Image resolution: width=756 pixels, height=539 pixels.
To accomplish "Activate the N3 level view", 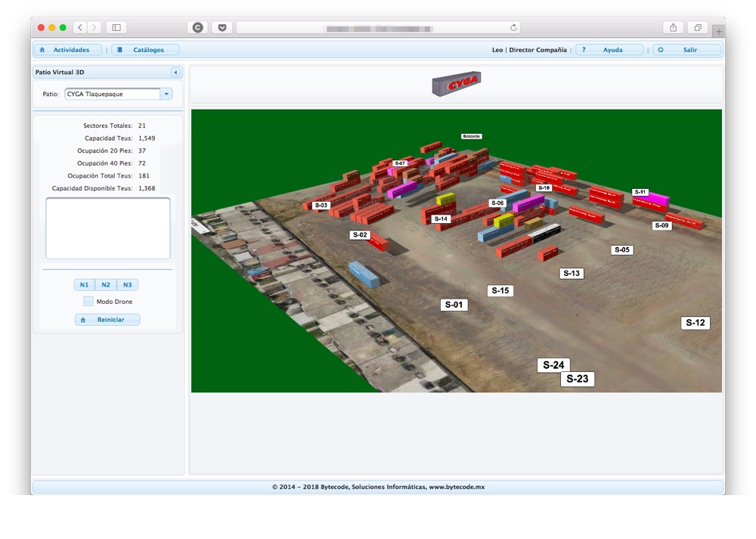I will [127, 285].
